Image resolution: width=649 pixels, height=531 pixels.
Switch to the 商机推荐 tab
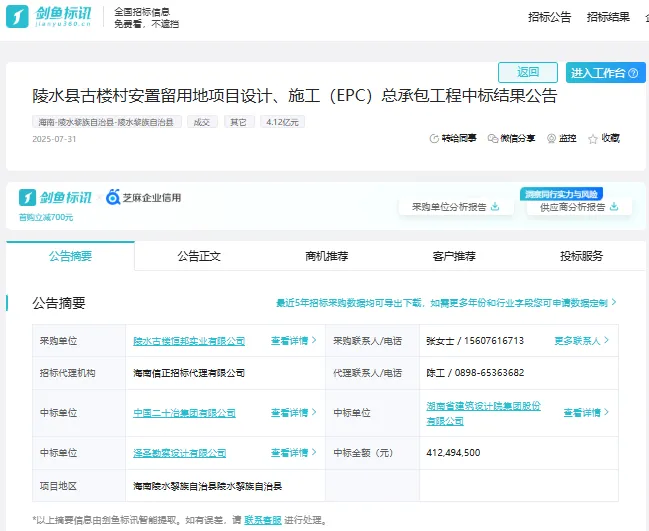(x=327, y=256)
